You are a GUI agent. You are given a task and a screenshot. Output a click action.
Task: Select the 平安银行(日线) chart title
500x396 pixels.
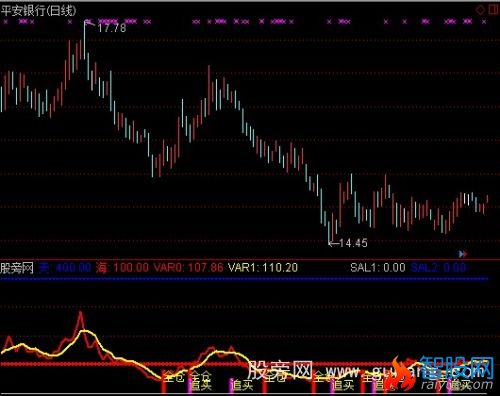38,10
